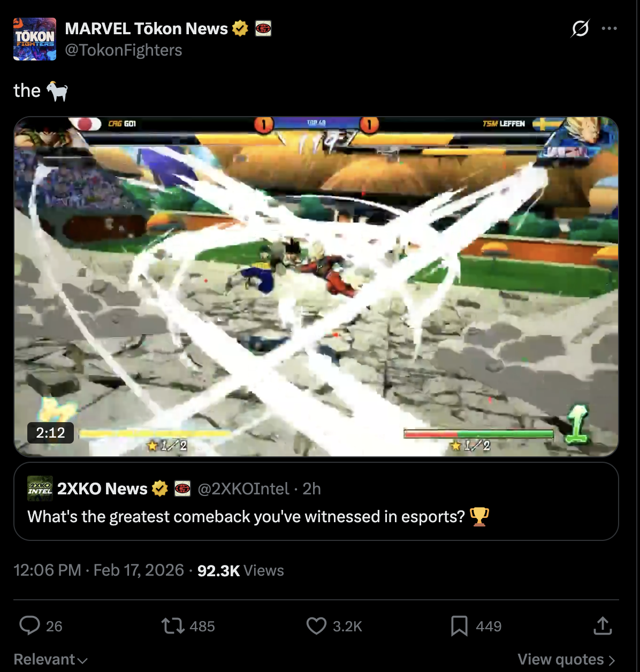Viewport: 640px width, 672px height.
Task: Click the reply speech bubble icon
Action: point(29,625)
